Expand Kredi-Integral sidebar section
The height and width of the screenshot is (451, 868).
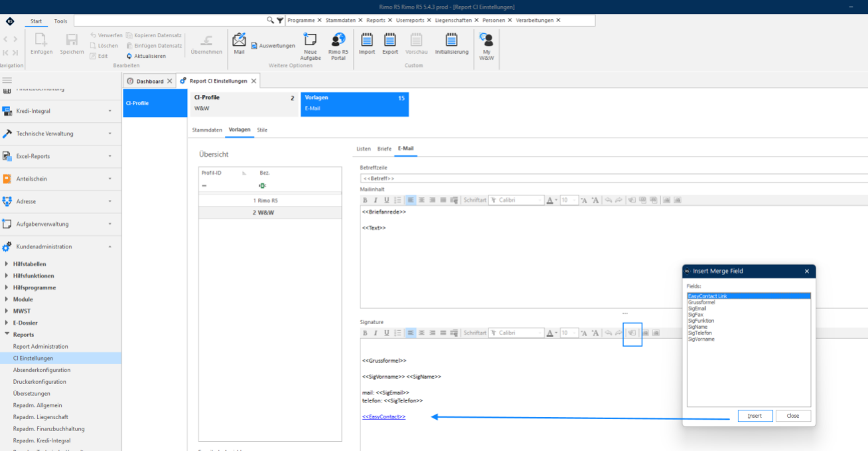60,111
